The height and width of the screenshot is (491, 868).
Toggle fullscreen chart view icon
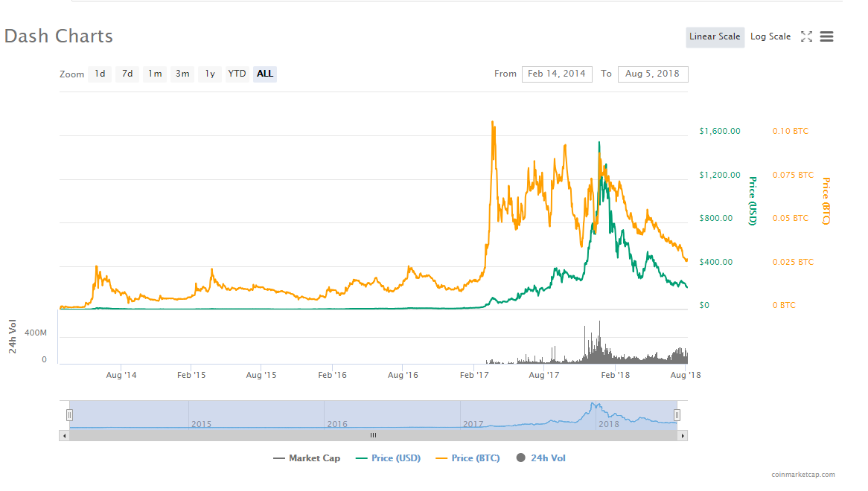806,36
